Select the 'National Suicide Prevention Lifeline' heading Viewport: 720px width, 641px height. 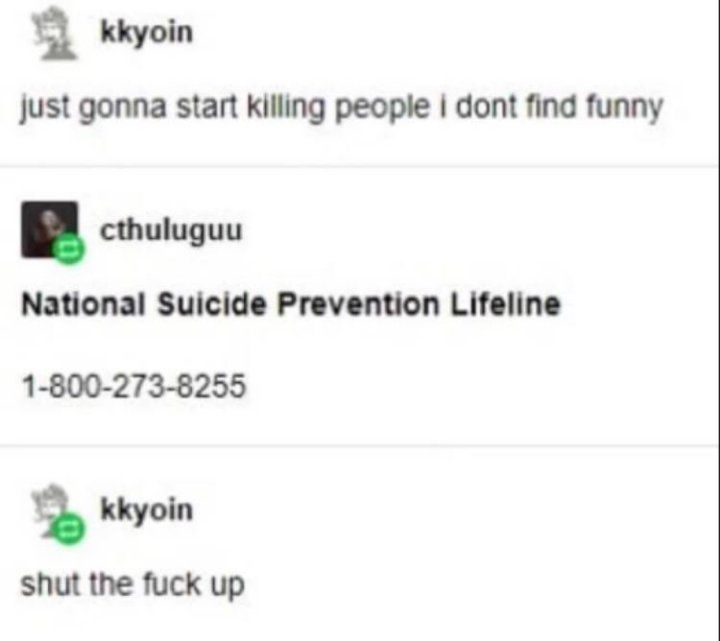[x=291, y=304]
